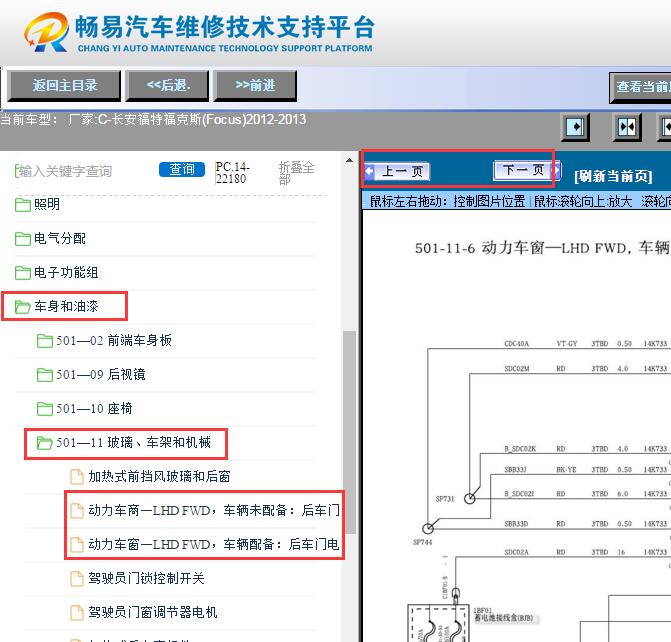The image size is (671, 642).
Task: Click the 查看当前 button at top right
Action: [x=640, y=87]
